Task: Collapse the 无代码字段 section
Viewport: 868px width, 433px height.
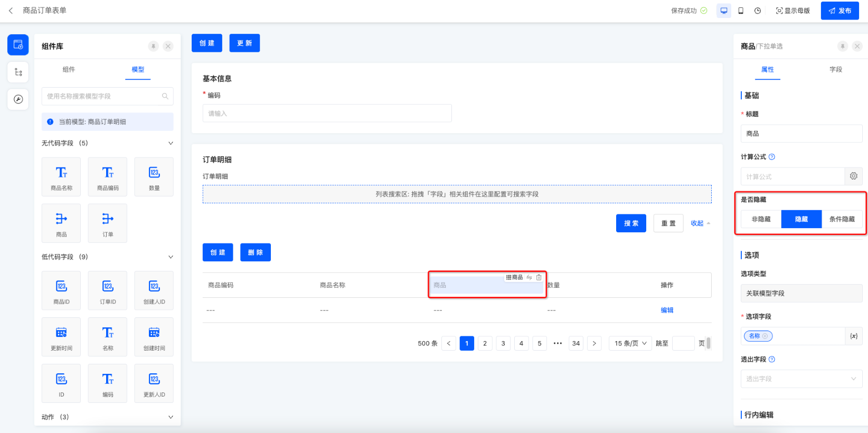Action: click(171, 143)
